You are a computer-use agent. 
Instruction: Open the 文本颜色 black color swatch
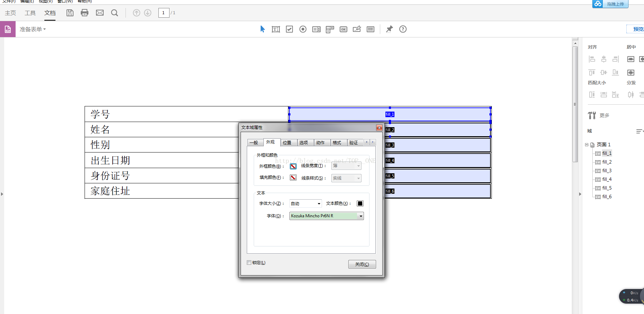[360, 203]
